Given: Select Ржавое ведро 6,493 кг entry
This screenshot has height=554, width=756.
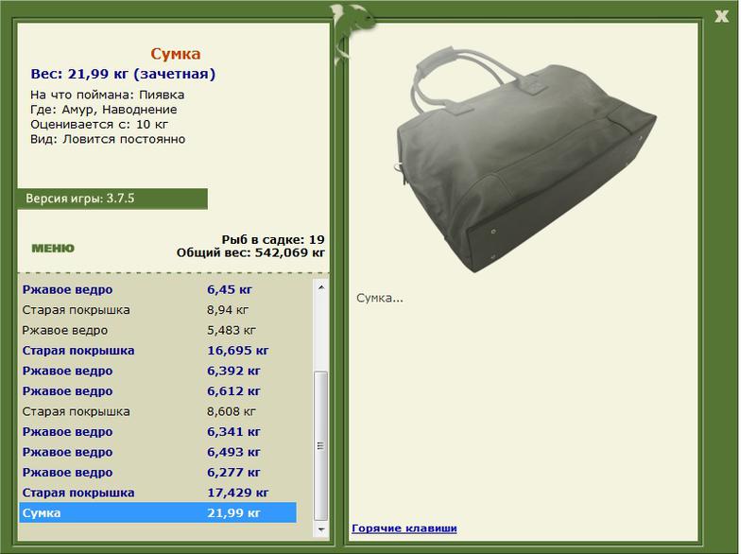Looking at the screenshot, I should (x=158, y=452).
